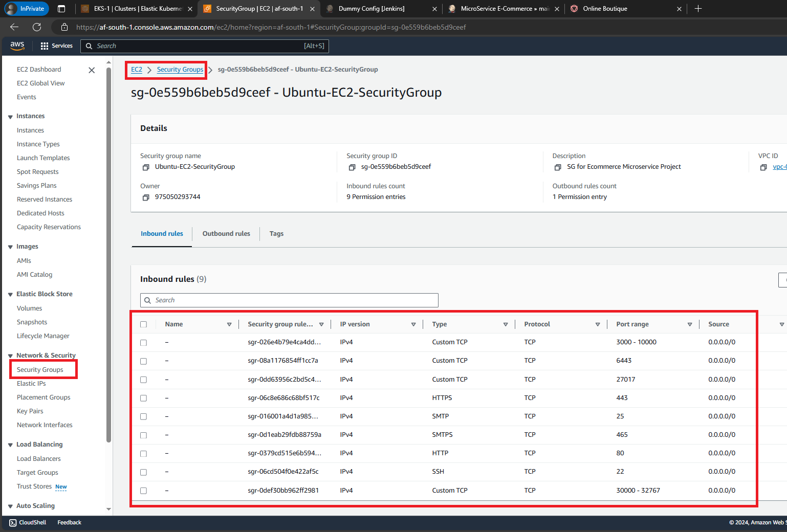Select the HTTPS rule checkbox
Viewport: 787px width, 532px height.
pyautogui.click(x=143, y=398)
